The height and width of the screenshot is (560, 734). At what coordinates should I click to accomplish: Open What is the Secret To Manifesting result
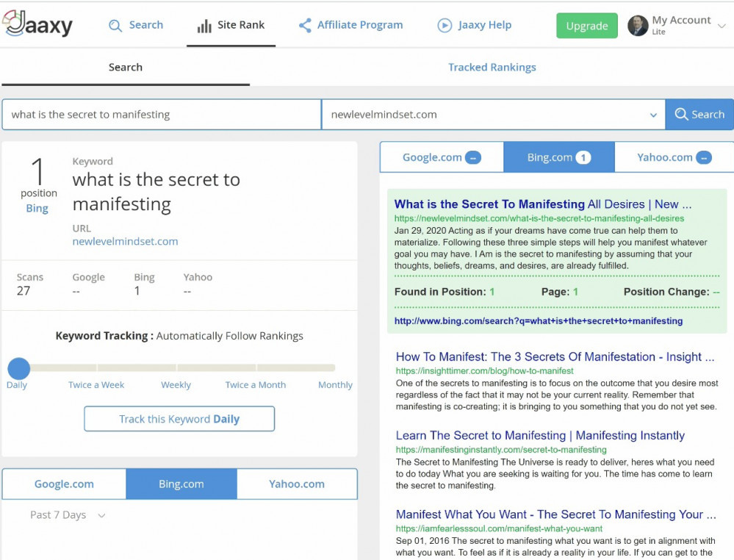coord(542,204)
